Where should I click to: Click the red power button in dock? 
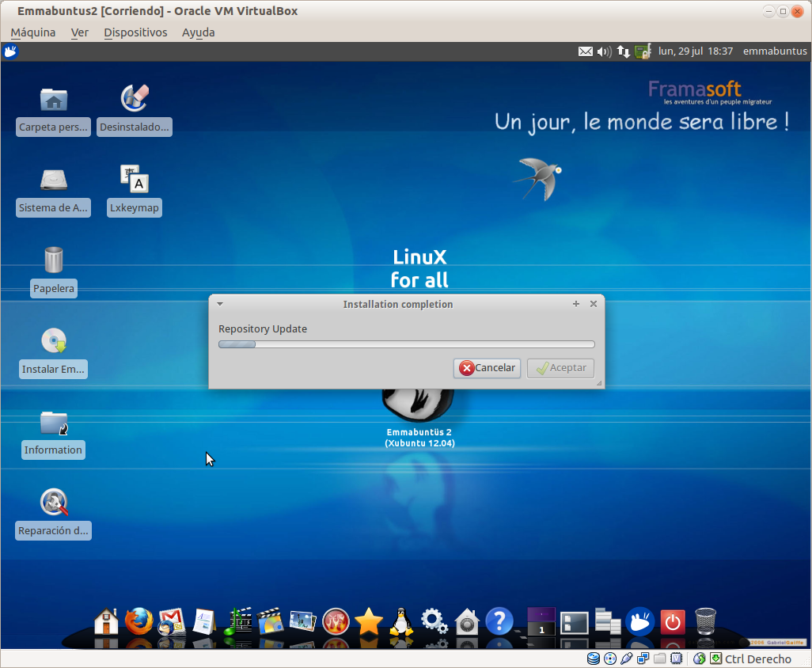pos(672,621)
